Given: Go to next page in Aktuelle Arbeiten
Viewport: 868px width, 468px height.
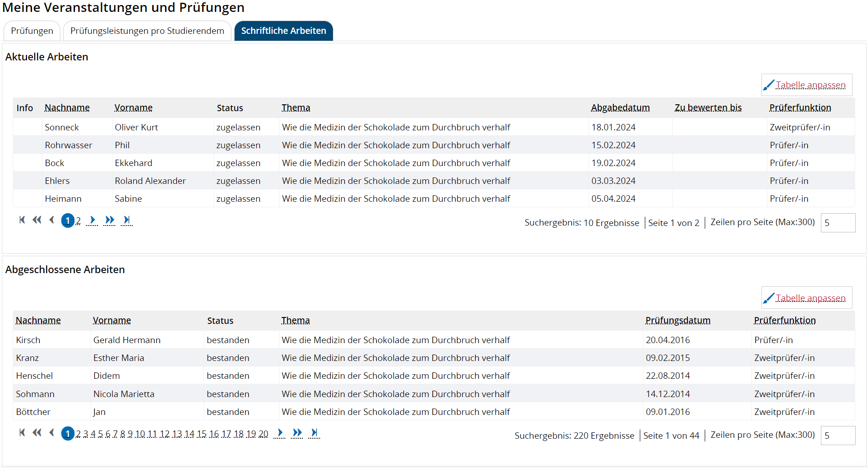Looking at the screenshot, I should point(92,220).
